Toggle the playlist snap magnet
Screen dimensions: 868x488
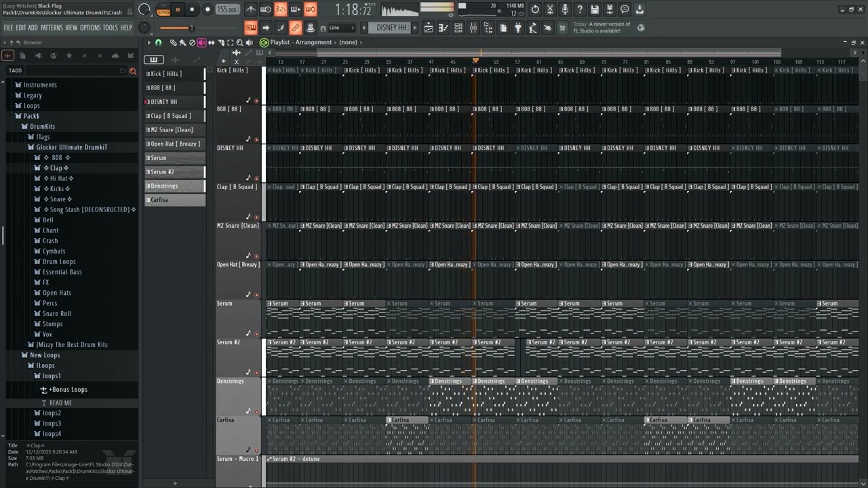(x=158, y=42)
